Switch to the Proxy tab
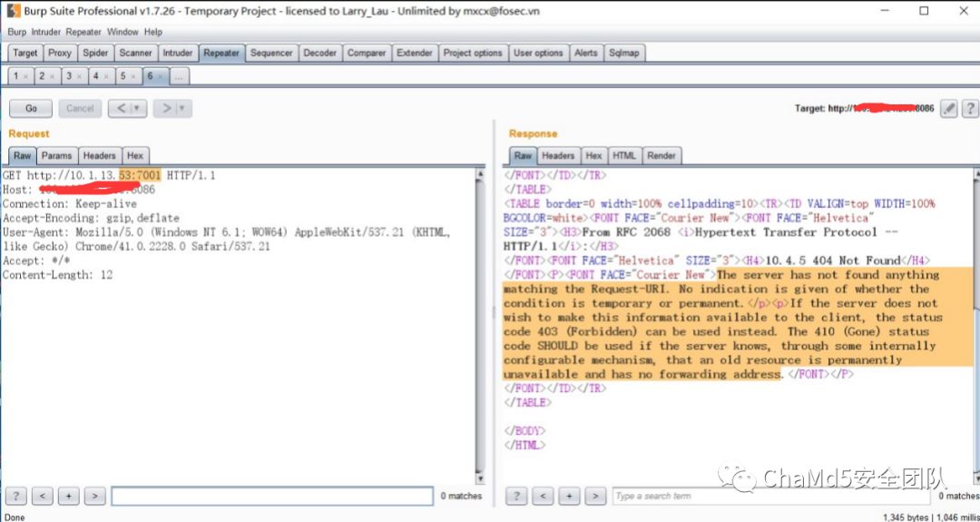980x522 pixels. tap(60, 54)
